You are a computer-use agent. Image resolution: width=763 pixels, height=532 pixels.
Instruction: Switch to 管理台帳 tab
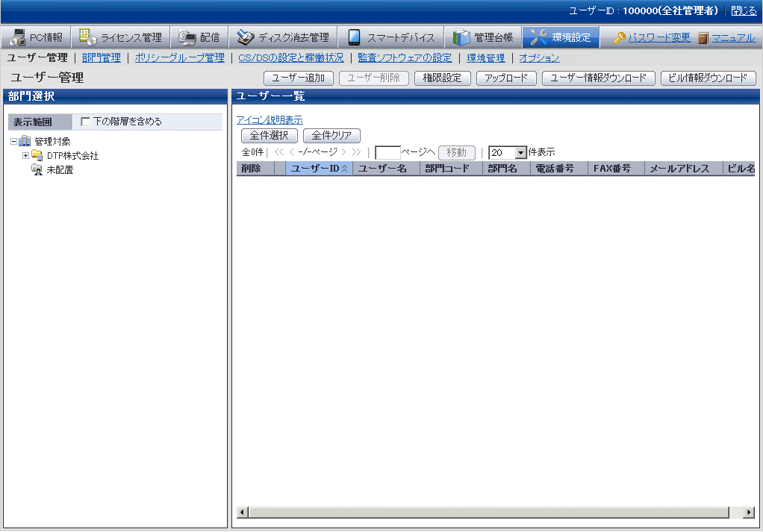[483, 37]
